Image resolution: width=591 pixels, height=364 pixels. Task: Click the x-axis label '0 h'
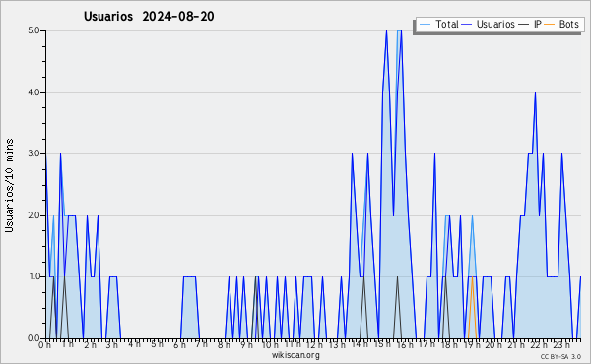(x=44, y=344)
